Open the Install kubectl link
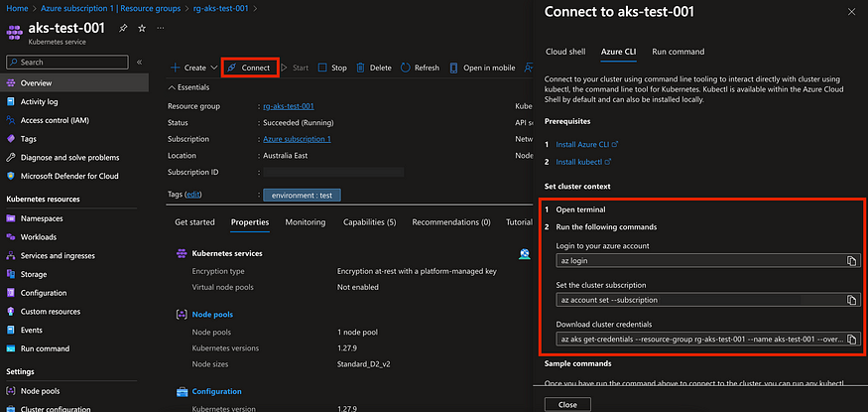The image size is (868, 412). coord(583,162)
